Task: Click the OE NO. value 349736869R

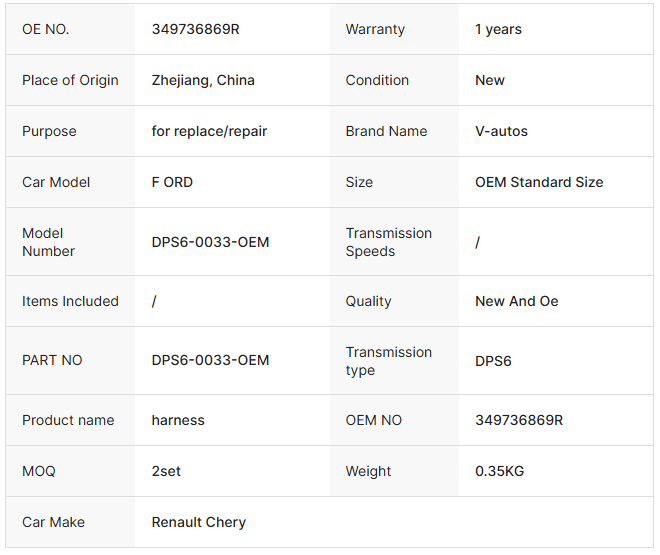Action: [x=195, y=29]
